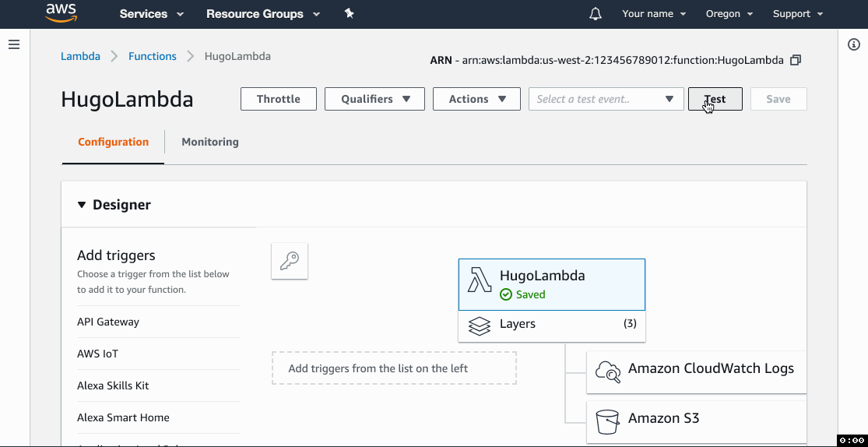Open the Select a test event dropdown
The height and width of the screenshot is (447, 868).
click(x=604, y=99)
